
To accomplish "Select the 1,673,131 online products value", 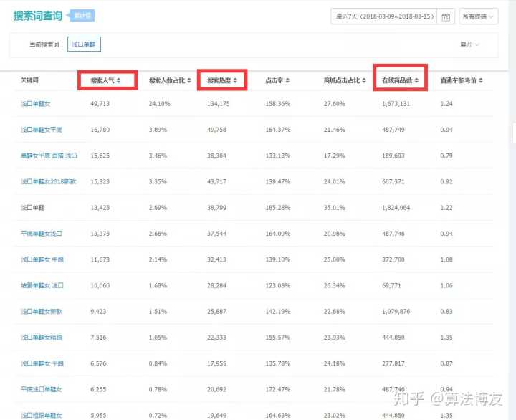I will [396, 104].
